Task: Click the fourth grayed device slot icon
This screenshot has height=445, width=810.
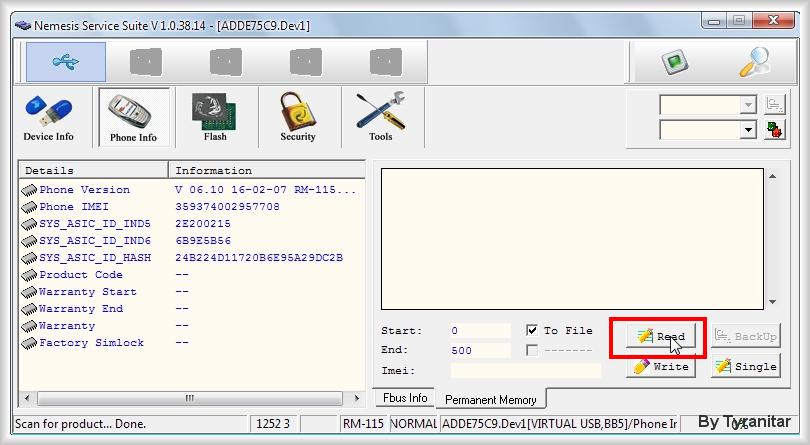Action: point(306,62)
